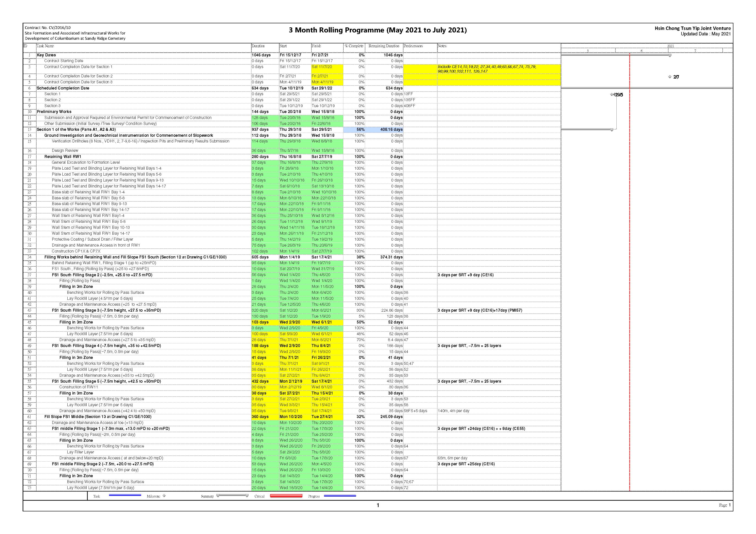Click the "Duration" column header
The width and height of the screenshot is (756, 534).
(x=258, y=46)
